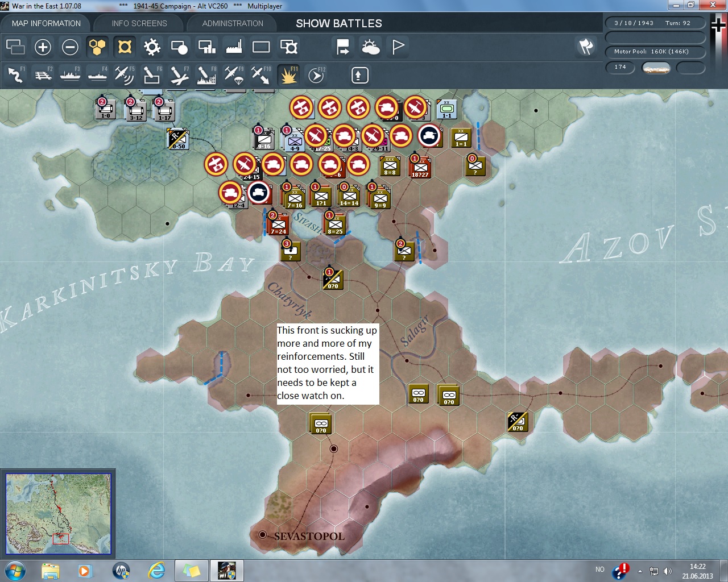Open Windows Media Player from taskbar

coord(85,571)
